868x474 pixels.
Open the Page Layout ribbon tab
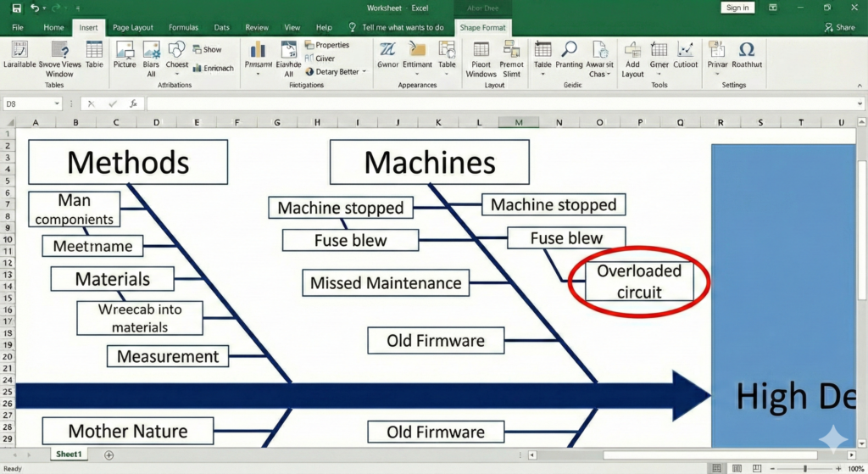pos(132,27)
